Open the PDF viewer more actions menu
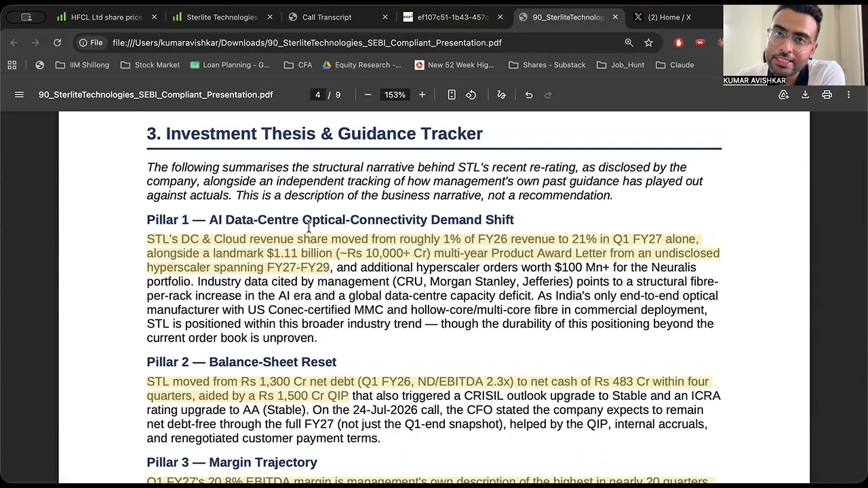The image size is (868, 488). coord(848,95)
